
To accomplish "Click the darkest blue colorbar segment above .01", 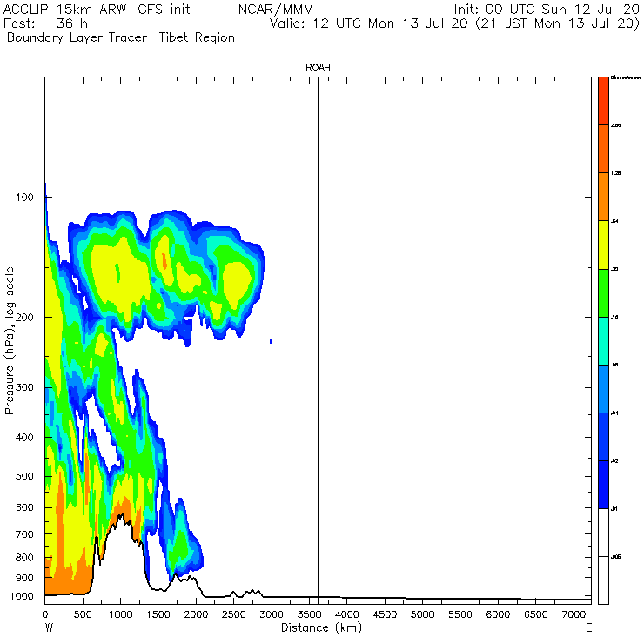I will [603, 485].
